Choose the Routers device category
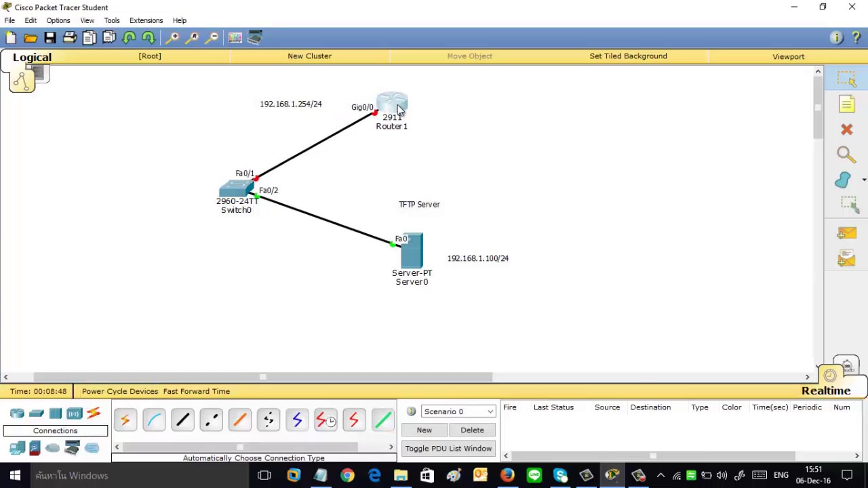This screenshot has height=488, width=868. [17, 413]
